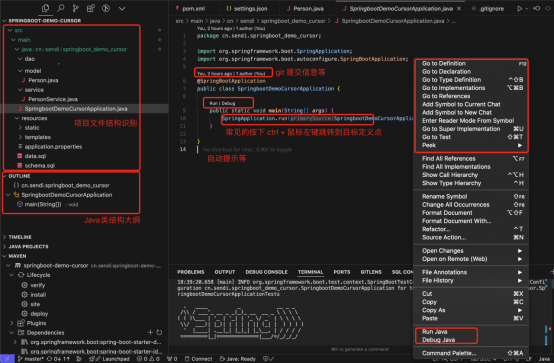Open PersonService.java in the explorer tree
The width and height of the screenshot is (554, 363).
[49, 99]
